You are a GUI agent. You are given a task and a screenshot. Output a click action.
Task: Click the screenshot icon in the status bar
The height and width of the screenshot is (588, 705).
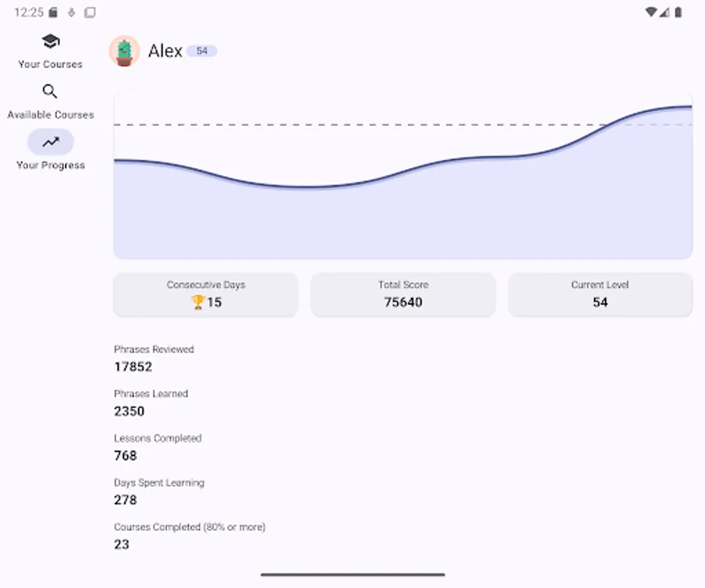(x=90, y=12)
